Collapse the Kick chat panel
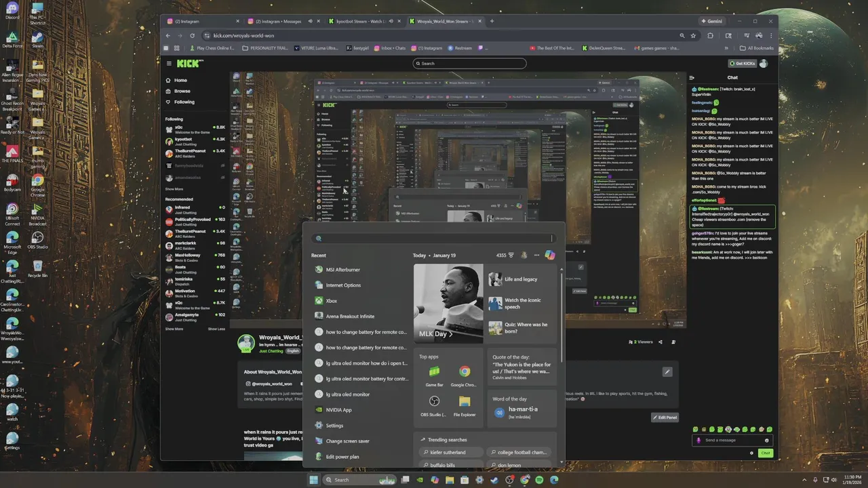868x488 pixels. pos(693,78)
